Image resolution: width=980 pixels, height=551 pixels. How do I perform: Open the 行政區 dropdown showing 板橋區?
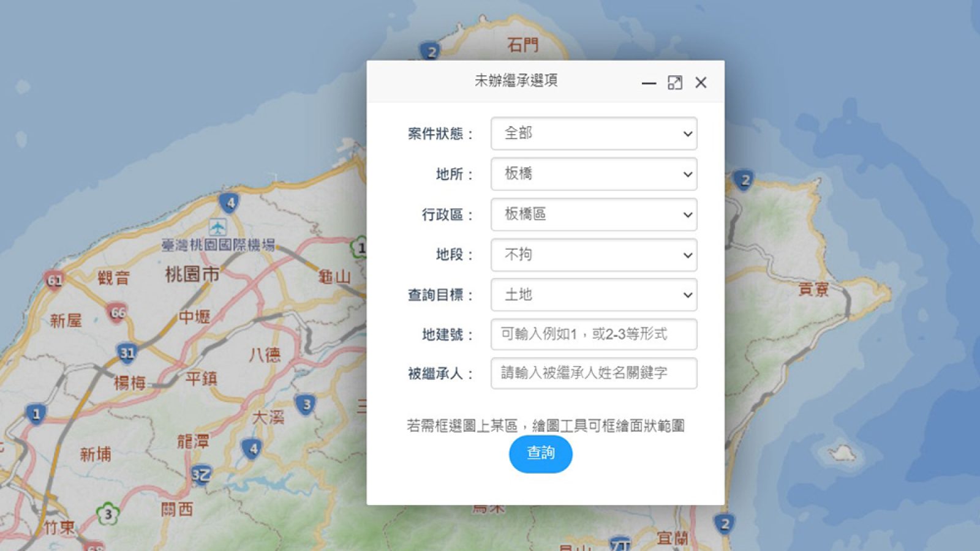pyautogui.click(x=594, y=214)
